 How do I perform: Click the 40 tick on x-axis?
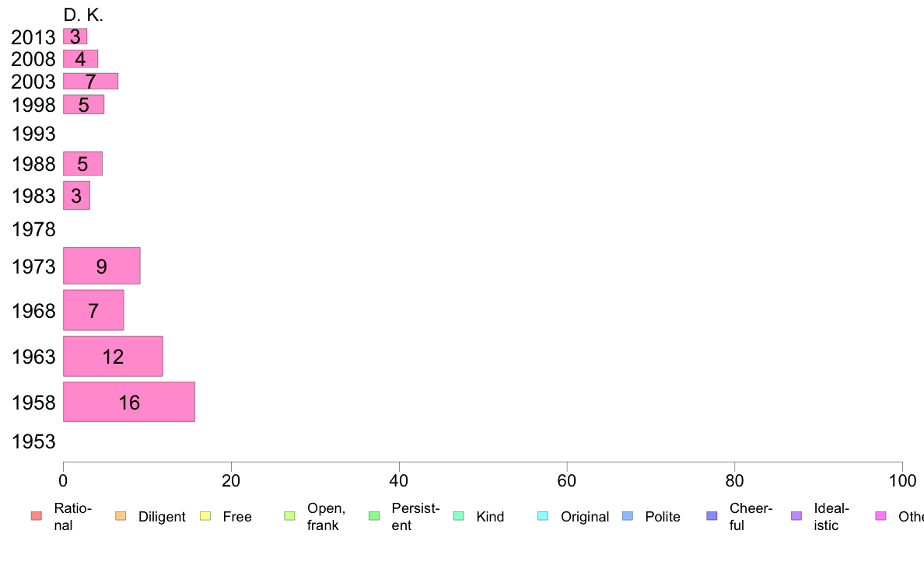(x=399, y=481)
